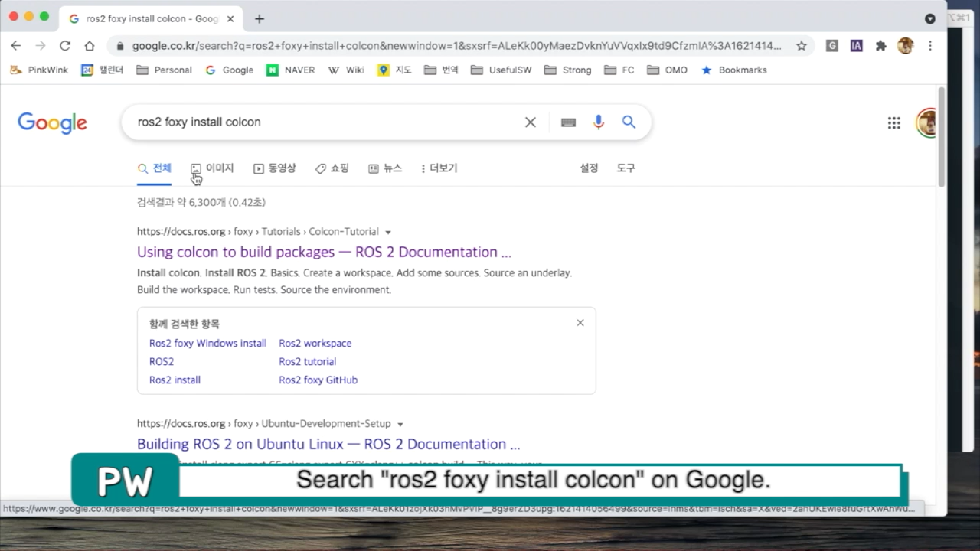Select the 전체 search tab
The width and height of the screenshot is (980, 551).
[x=155, y=168]
